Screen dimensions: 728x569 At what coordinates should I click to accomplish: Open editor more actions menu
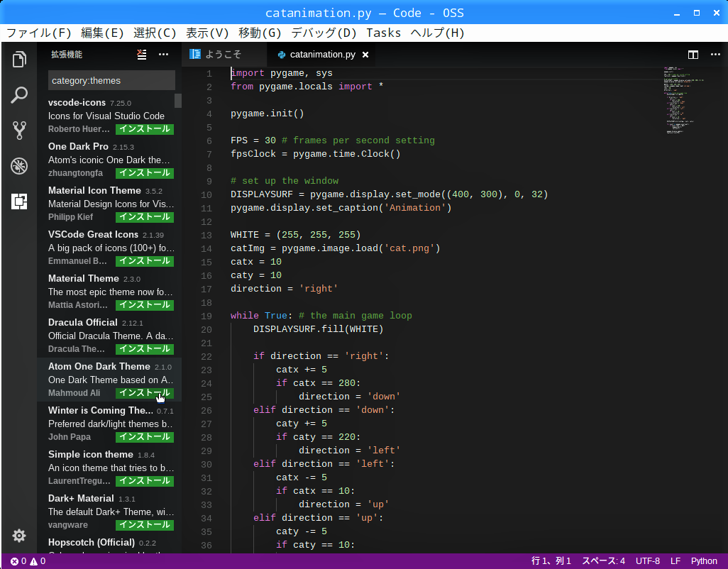[715, 55]
